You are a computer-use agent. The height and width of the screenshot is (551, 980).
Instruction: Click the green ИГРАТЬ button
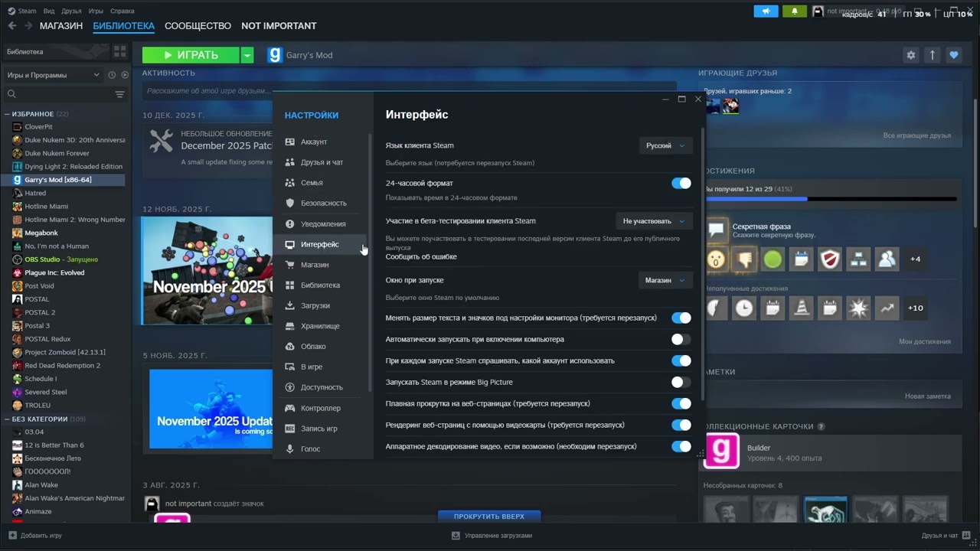[x=191, y=55]
